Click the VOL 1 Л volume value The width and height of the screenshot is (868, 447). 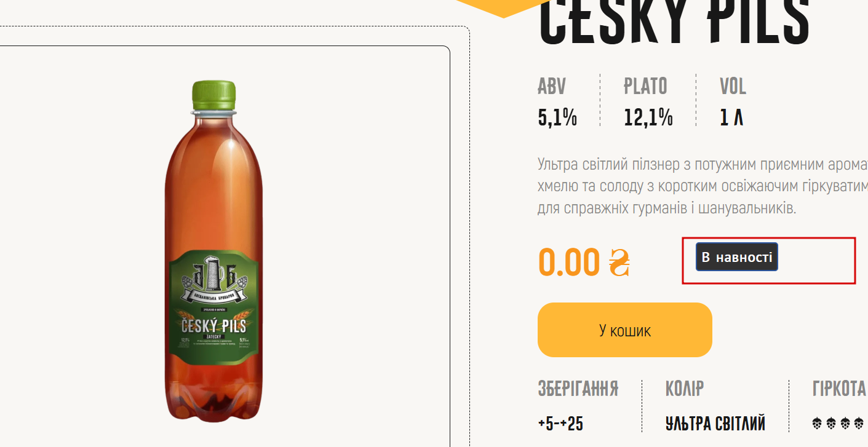[x=731, y=117]
